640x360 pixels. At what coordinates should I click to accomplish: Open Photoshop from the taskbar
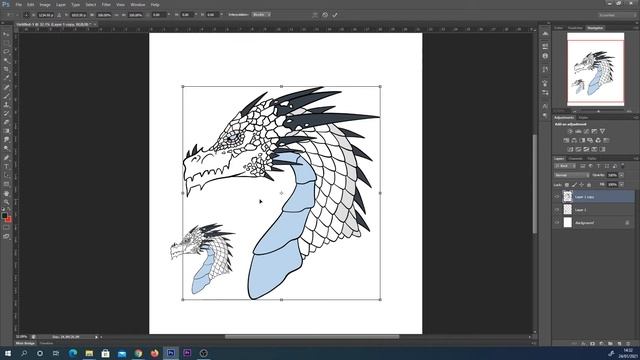[x=171, y=353]
